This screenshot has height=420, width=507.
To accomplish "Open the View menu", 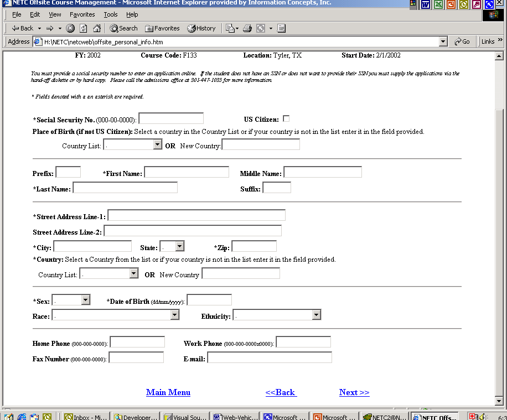I will coord(55,14).
